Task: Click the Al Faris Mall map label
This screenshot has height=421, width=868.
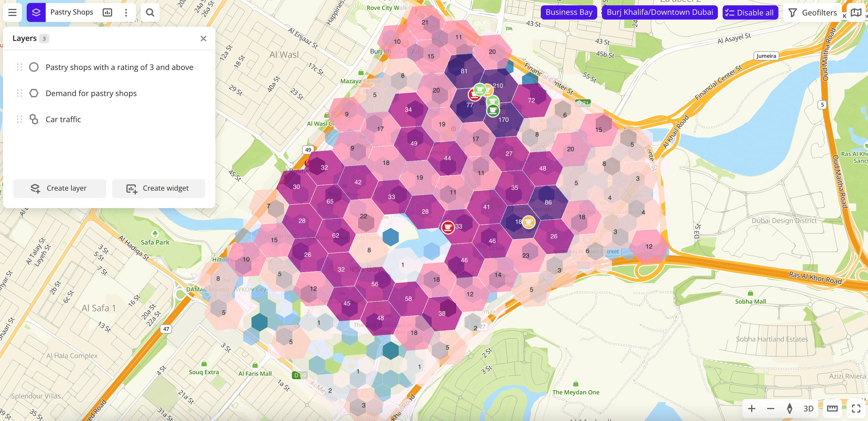Action: [x=255, y=374]
